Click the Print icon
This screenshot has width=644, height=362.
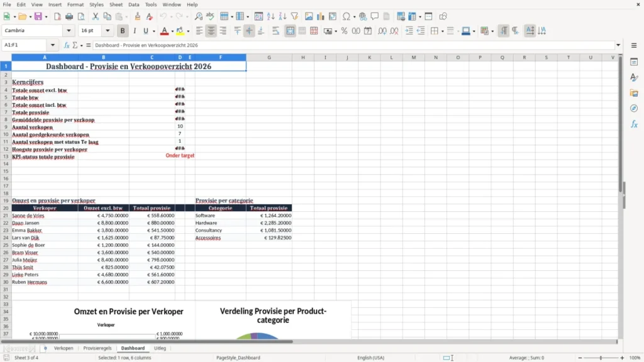click(69, 16)
